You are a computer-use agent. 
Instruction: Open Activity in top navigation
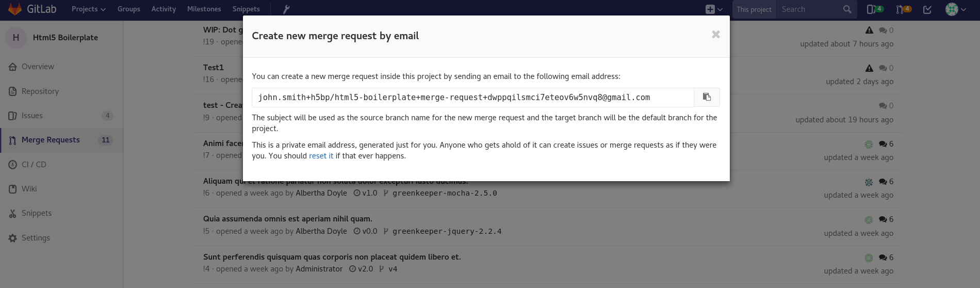pos(164,9)
